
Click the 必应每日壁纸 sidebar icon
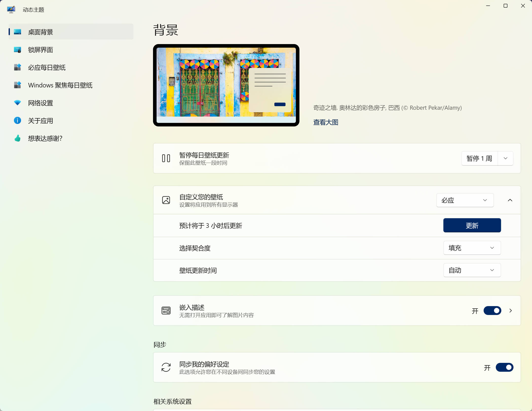[x=17, y=67]
